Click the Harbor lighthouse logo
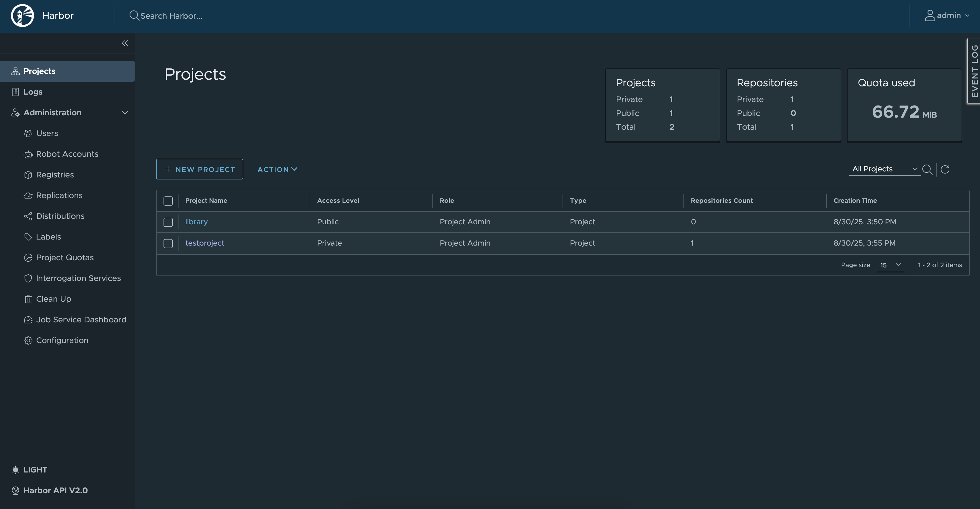Screen dimensions: 980x509 [x=22, y=16]
